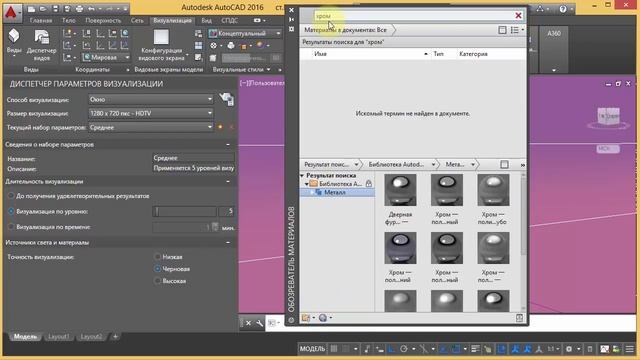The height and width of the screenshot is (360, 640).
Task: Toggle ortho mode in status bar
Action: pyautogui.click(x=391, y=349)
